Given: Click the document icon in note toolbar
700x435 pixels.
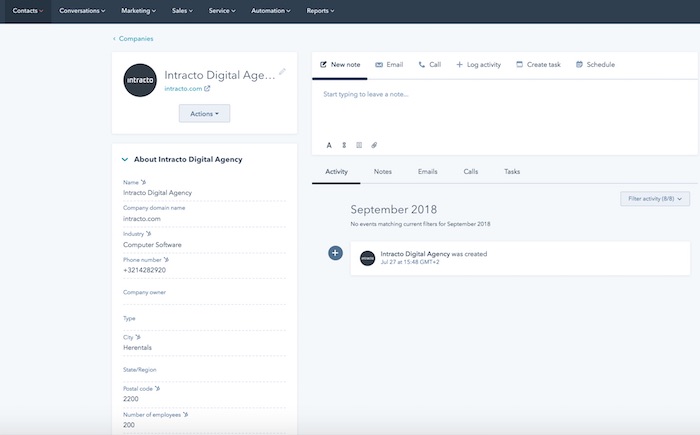Looking at the screenshot, I should (359, 145).
